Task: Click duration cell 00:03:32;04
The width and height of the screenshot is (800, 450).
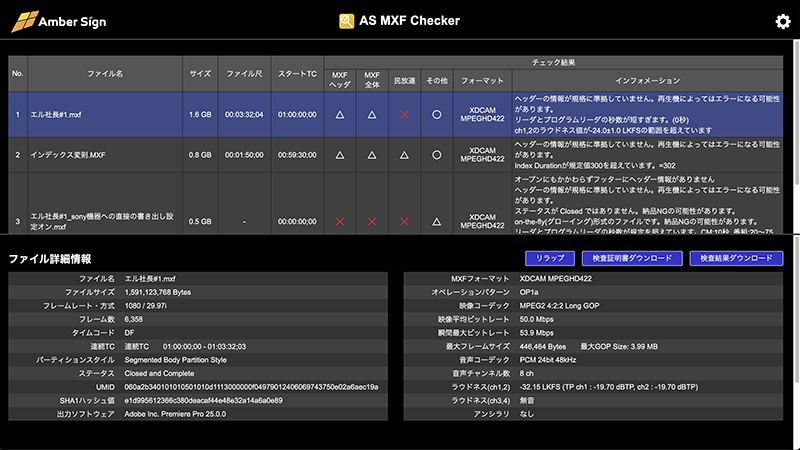Action: click(x=244, y=115)
